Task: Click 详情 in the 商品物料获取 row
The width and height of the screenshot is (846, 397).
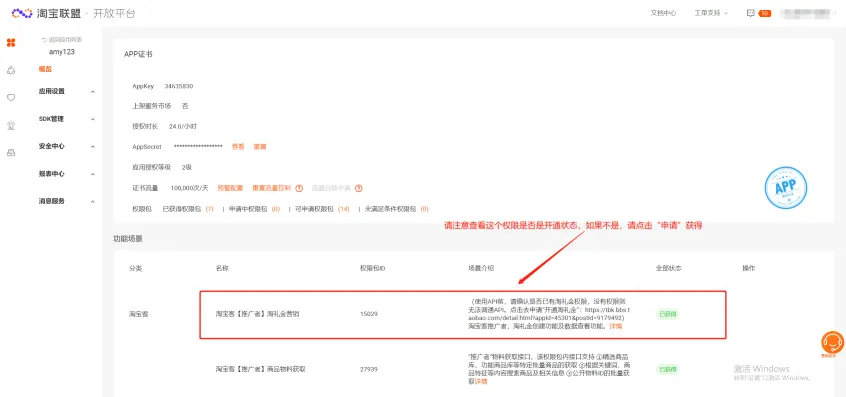Action: click(x=481, y=381)
